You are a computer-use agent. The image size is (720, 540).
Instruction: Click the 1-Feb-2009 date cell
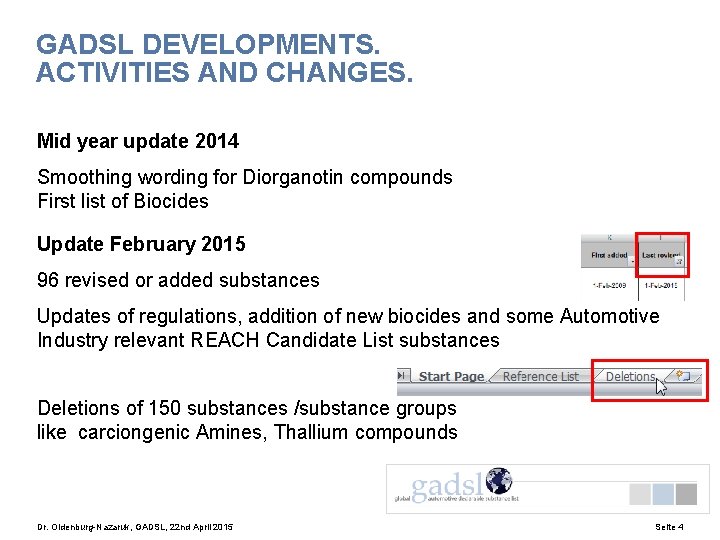(609, 286)
